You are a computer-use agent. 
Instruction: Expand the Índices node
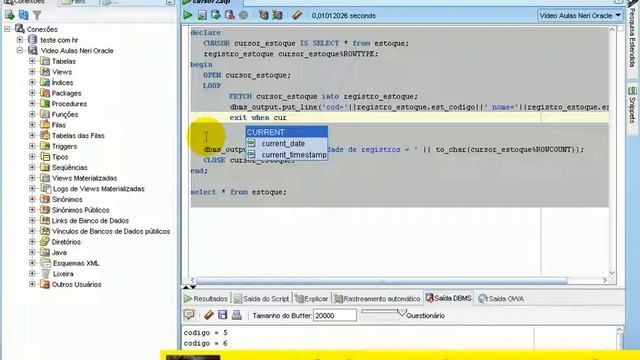[x=32, y=82]
